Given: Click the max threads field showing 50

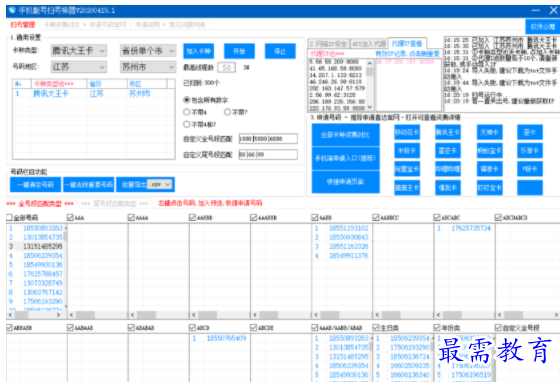Looking at the screenshot, I should (227, 67).
